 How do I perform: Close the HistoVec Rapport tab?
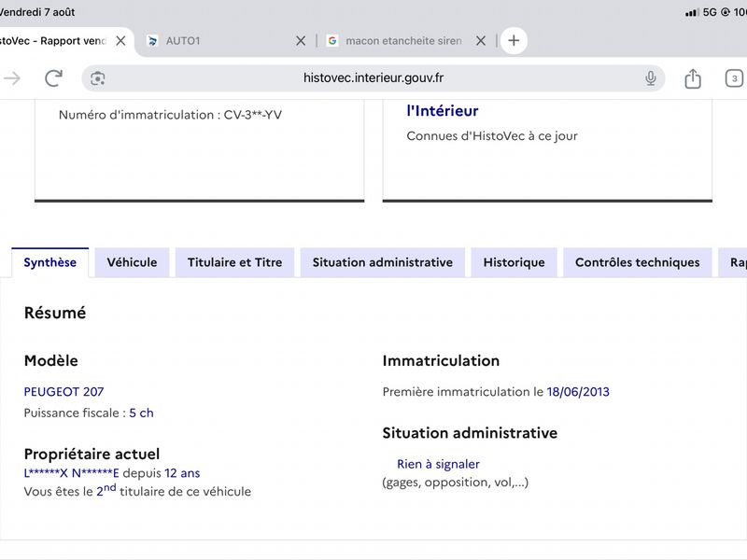click(121, 41)
